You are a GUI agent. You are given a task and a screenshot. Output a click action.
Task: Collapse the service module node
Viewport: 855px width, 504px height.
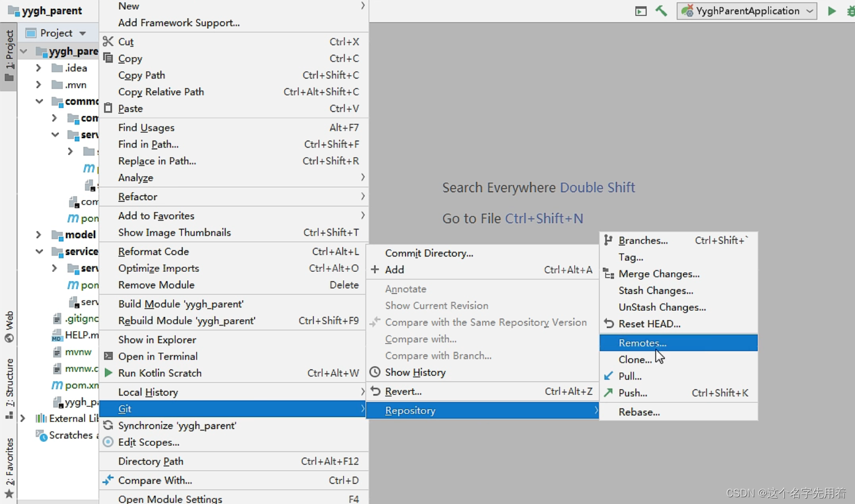[39, 251]
